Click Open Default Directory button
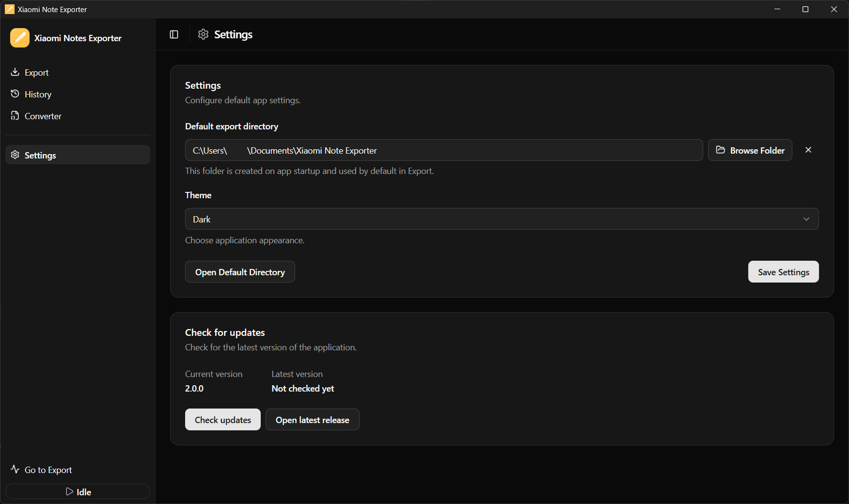The image size is (849, 504). pos(240,272)
